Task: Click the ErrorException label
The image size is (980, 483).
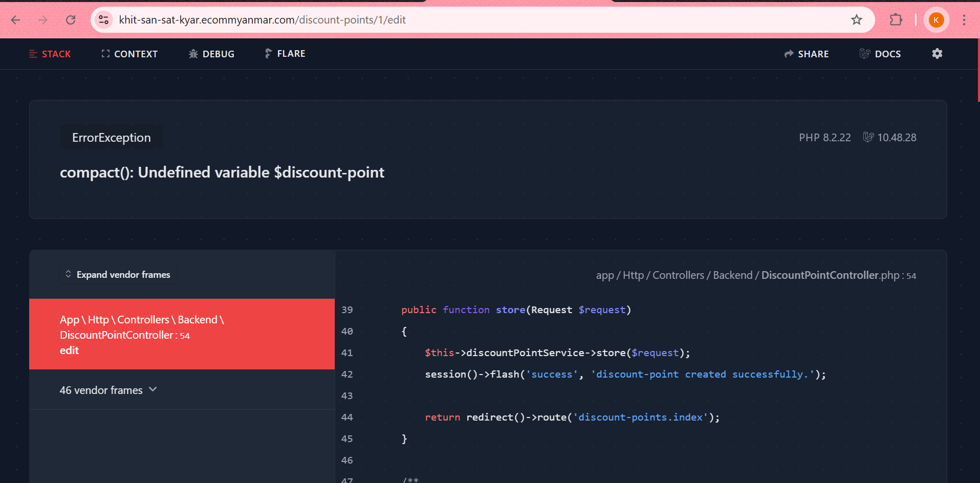Action: [112, 138]
